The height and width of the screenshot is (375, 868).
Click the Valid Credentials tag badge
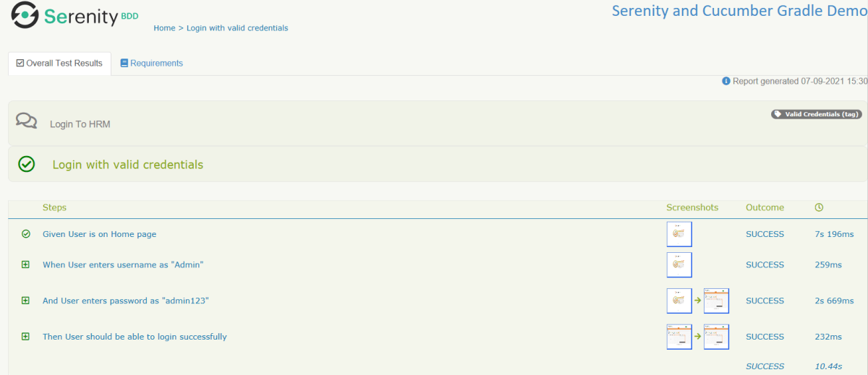(817, 114)
